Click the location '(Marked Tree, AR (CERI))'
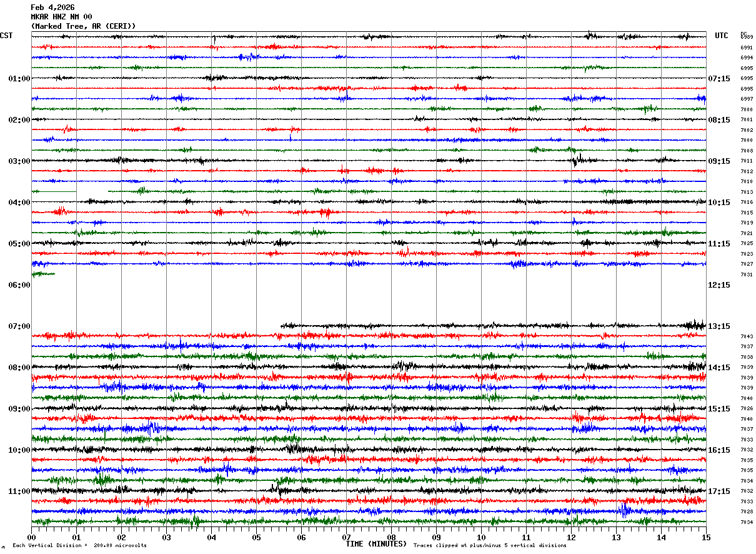This screenshot has width=756, height=554. (83, 26)
